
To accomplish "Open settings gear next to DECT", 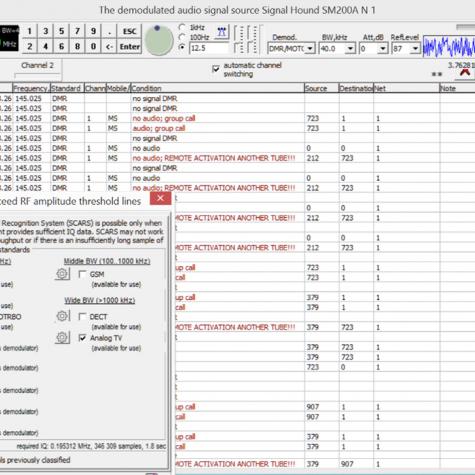I will point(62,316).
